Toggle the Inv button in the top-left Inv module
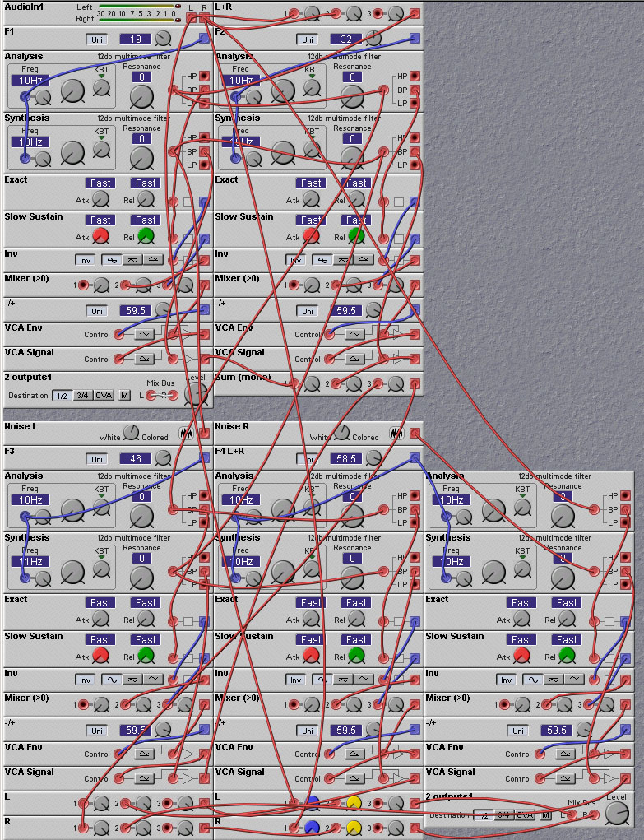This screenshot has width=644, height=840. point(85,260)
